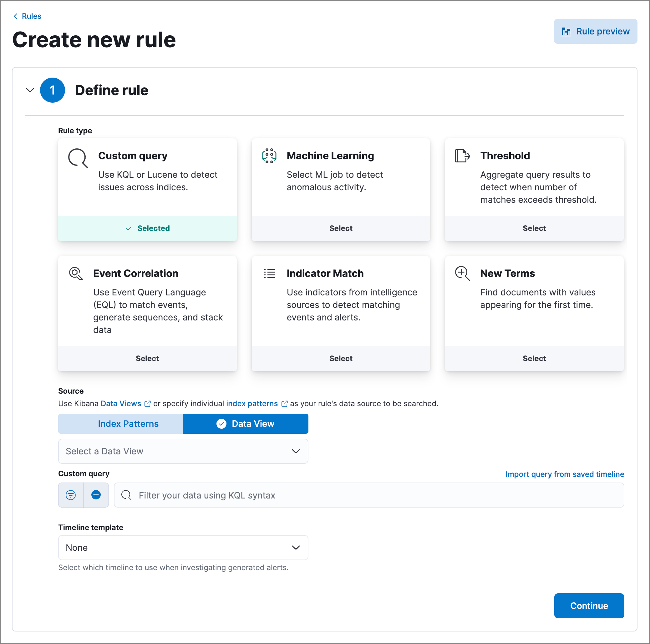Open the Rule preview panel
Viewport: 650px width, 644px height.
(x=595, y=31)
